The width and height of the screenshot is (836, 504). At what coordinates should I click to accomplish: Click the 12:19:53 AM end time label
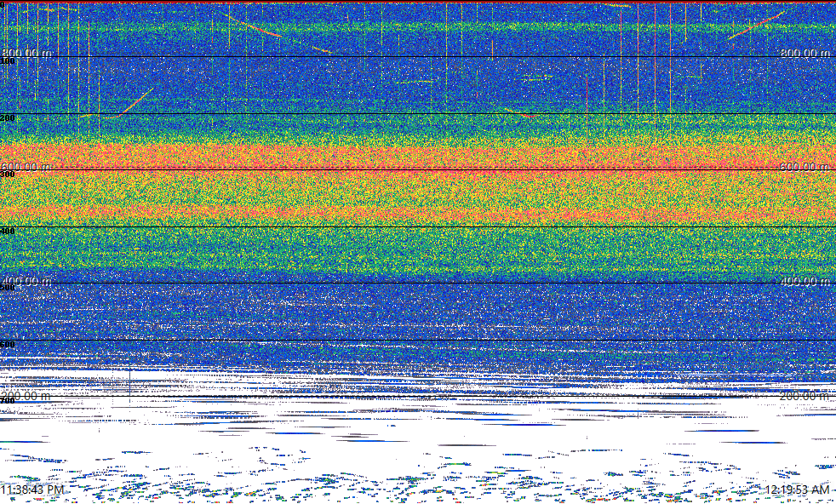point(797,490)
